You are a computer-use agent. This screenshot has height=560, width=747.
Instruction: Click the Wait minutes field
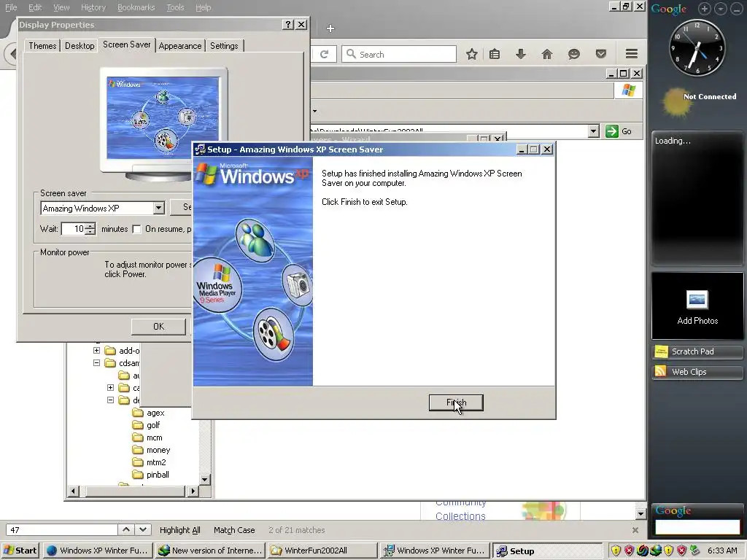pyautogui.click(x=74, y=229)
